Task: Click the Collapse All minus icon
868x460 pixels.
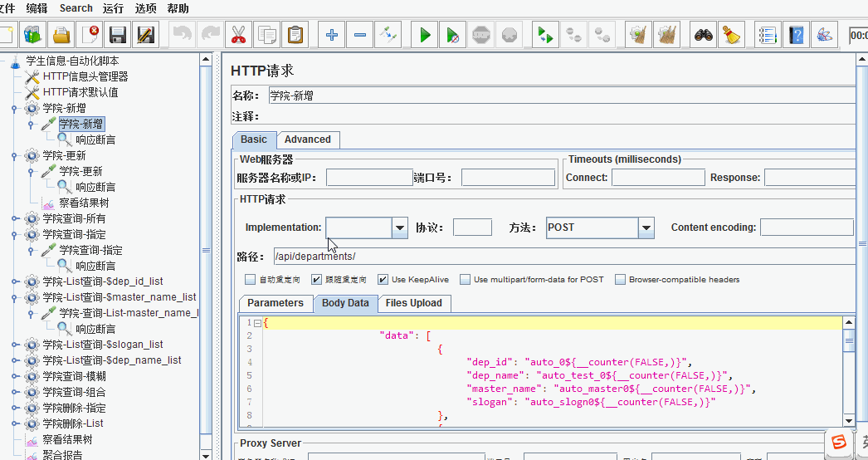Action: (x=360, y=35)
